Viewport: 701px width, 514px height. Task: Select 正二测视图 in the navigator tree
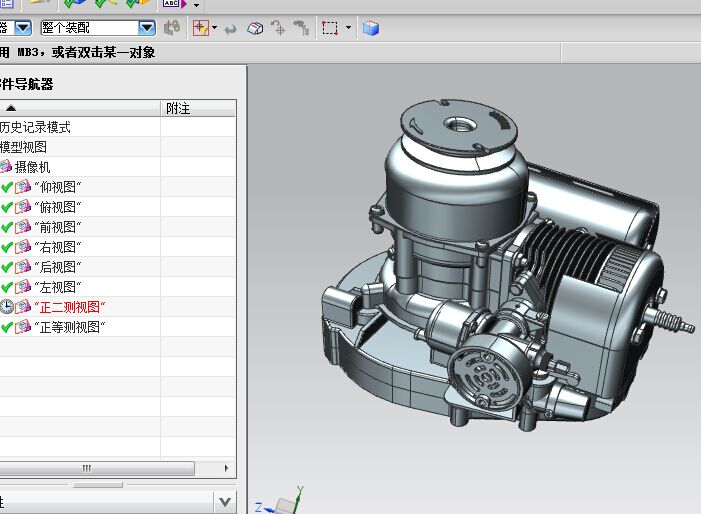(x=69, y=307)
